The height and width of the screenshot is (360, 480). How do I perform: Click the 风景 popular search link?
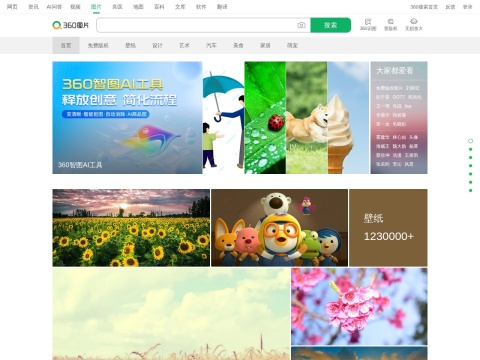(409, 164)
